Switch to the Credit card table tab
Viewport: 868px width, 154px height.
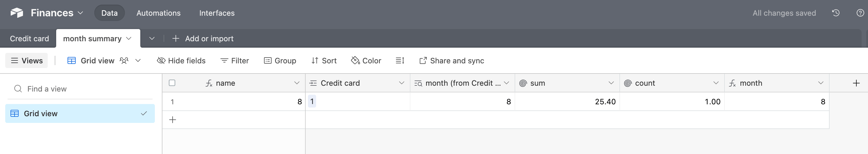pos(29,38)
